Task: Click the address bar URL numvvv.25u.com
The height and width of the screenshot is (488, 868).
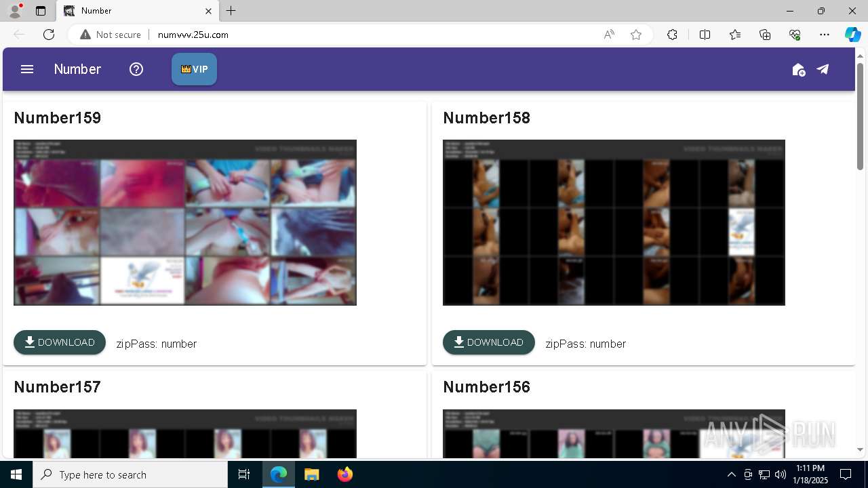Action: pos(193,35)
